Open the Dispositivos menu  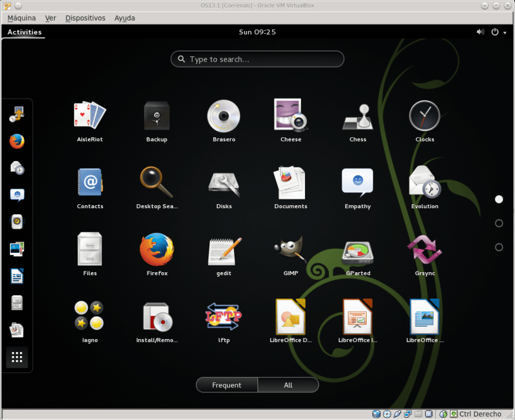tap(86, 18)
